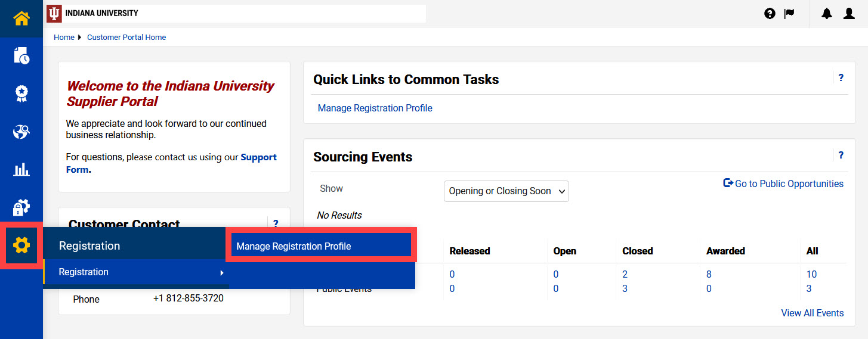Click the Sourcing Events heading
Viewport: 868px width, 339px height.
(363, 157)
